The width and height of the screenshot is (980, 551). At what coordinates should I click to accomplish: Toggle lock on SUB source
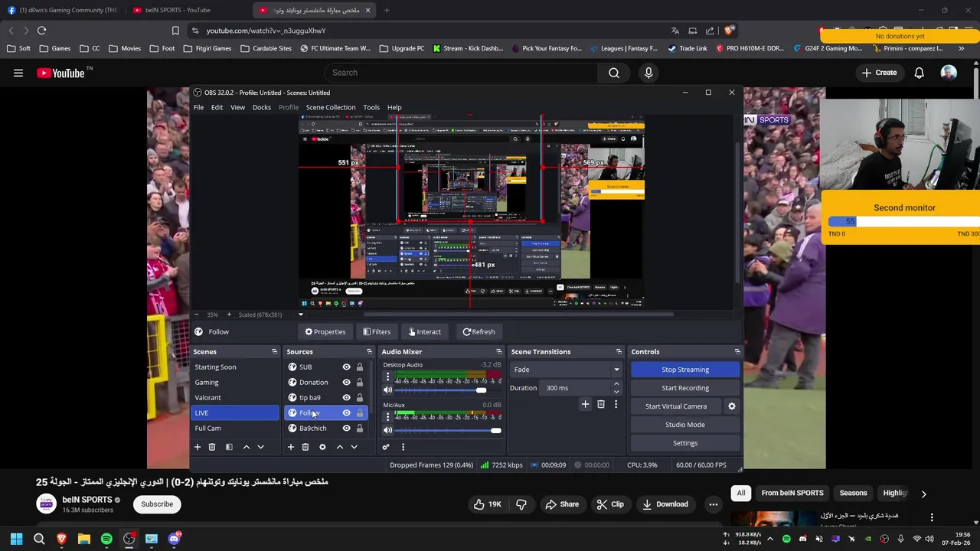click(360, 367)
